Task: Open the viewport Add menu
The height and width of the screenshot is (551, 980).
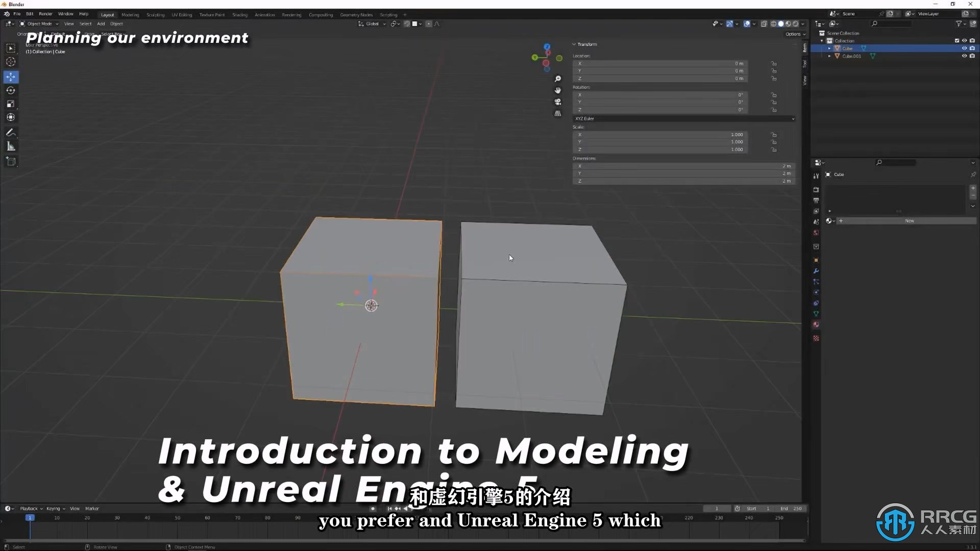Action: point(101,24)
